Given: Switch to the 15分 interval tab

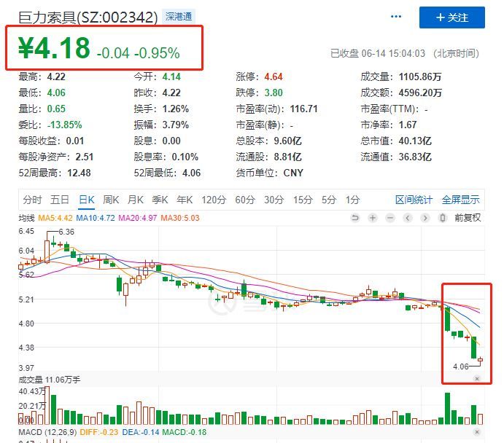Looking at the screenshot, I should tap(303, 200).
